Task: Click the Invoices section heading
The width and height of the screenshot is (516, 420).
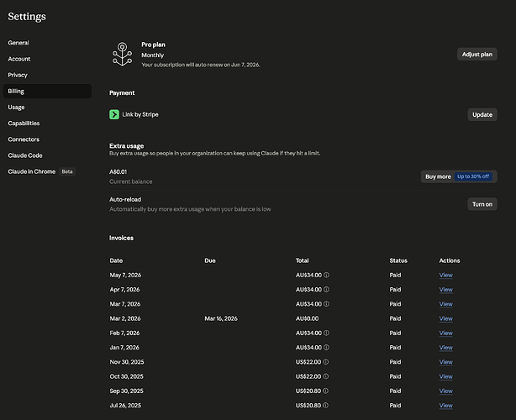Action: click(x=121, y=238)
